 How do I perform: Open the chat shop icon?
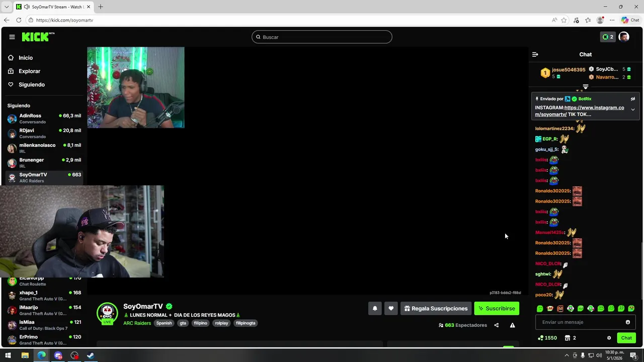click(568, 338)
